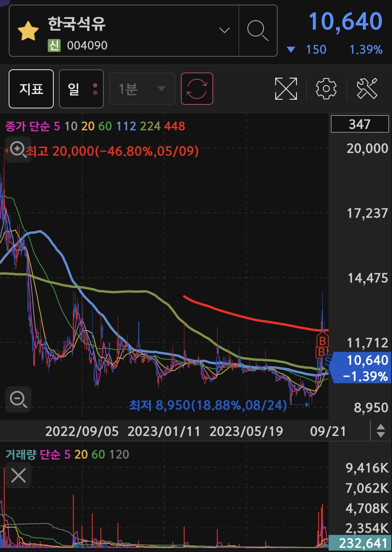This screenshot has height=552, width=392.
Task: Click the 종가 단순 indicator title
Action: coord(28,126)
